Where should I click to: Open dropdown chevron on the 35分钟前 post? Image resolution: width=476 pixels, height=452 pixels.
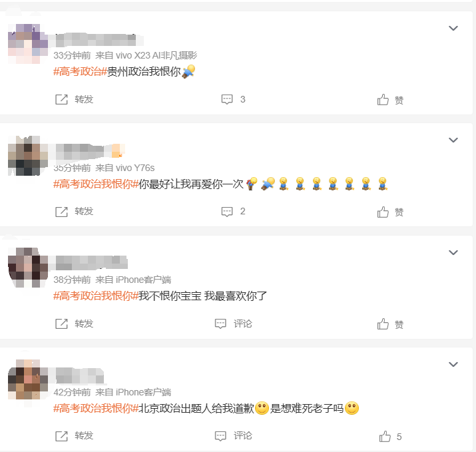[x=453, y=140]
